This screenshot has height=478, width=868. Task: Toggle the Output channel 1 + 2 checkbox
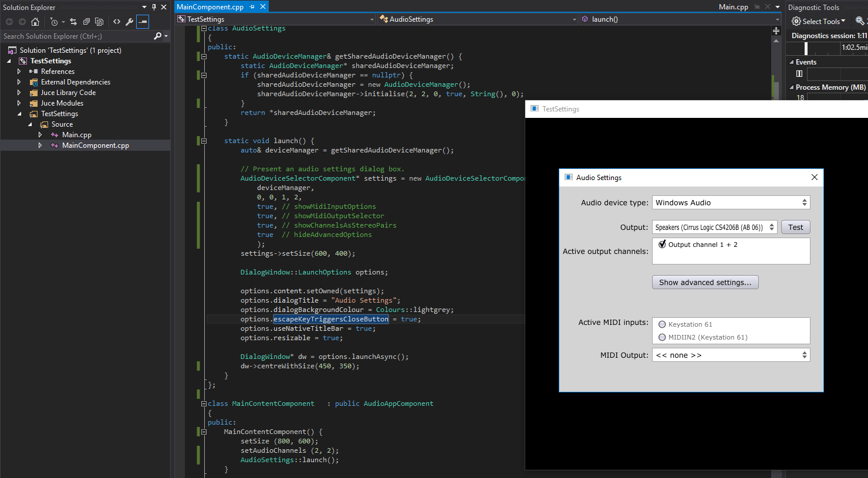click(x=662, y=245)
